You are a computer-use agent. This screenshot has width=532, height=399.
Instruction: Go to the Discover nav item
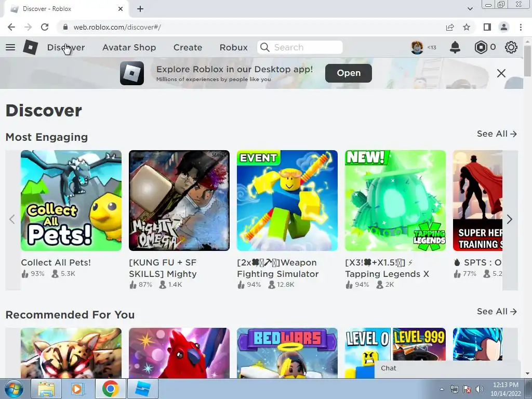(66, 47)
